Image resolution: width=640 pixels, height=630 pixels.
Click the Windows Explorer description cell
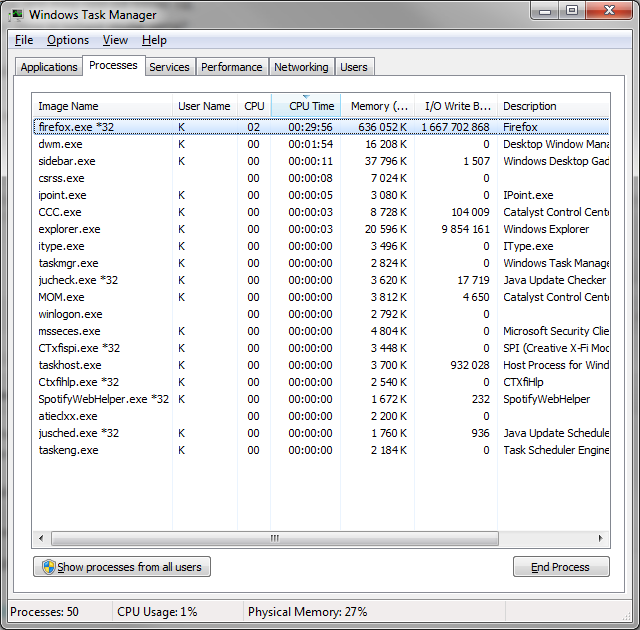coord(546,229)
